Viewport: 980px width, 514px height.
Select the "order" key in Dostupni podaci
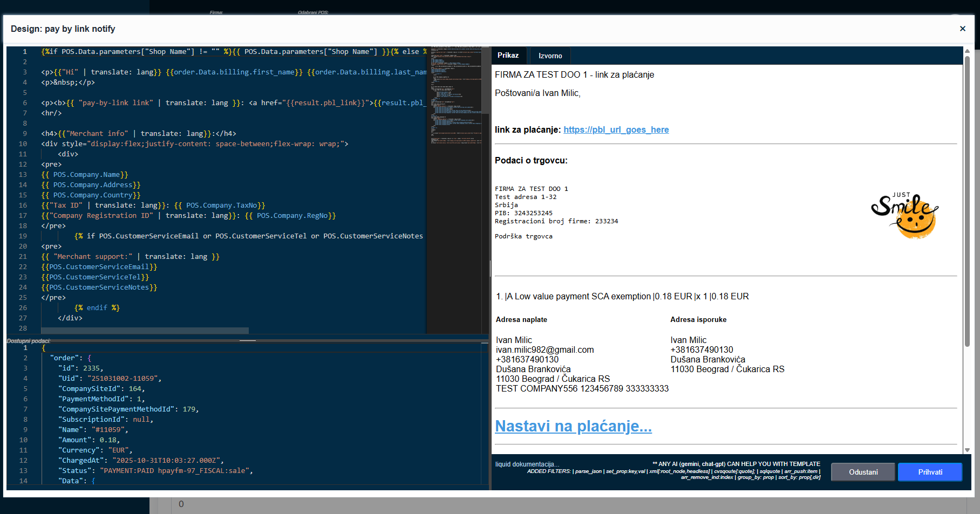(x=66, y=358)
